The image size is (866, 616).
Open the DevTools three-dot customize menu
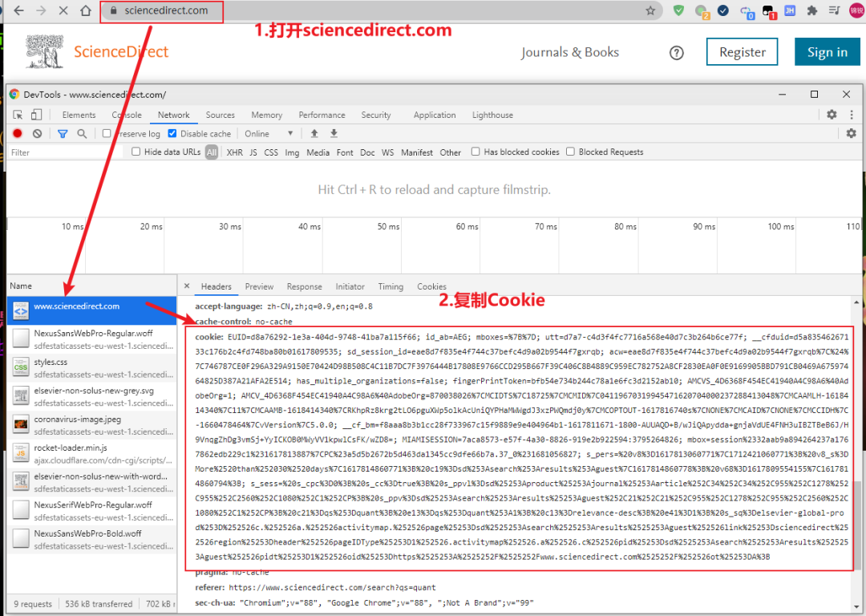[852, 115]
